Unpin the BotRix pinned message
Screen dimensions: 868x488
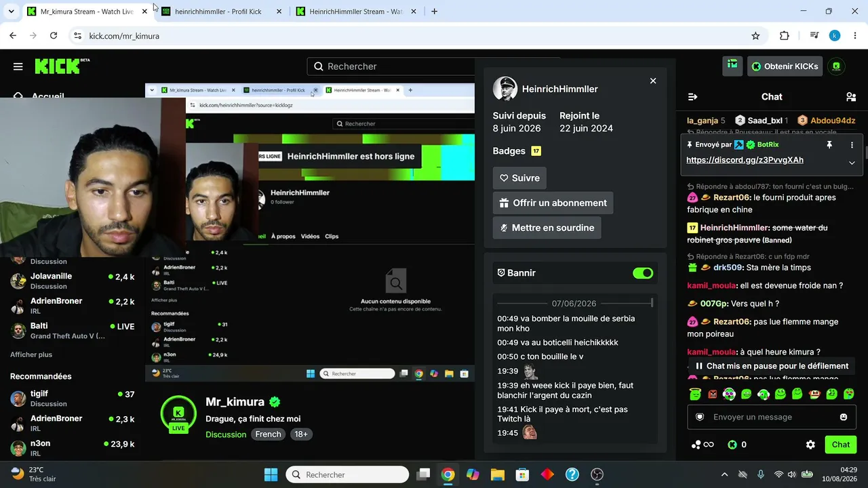coord(829,145)
